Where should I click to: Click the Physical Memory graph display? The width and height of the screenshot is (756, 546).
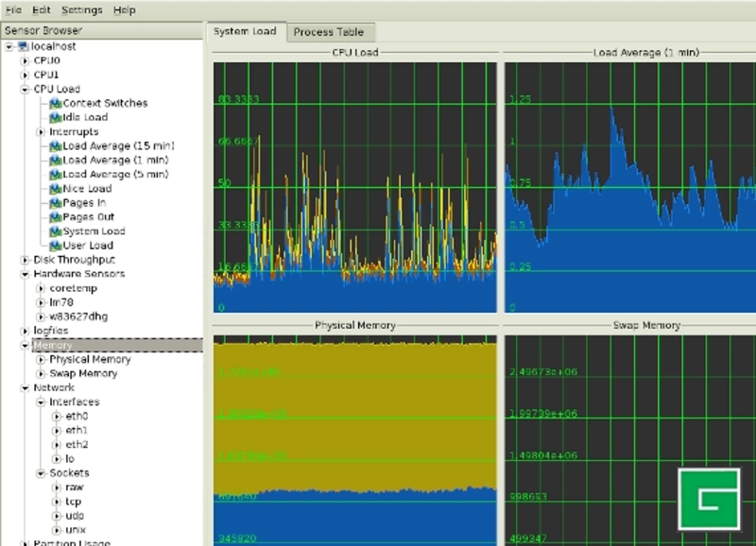pyautogui.click(x=354, y=435)
